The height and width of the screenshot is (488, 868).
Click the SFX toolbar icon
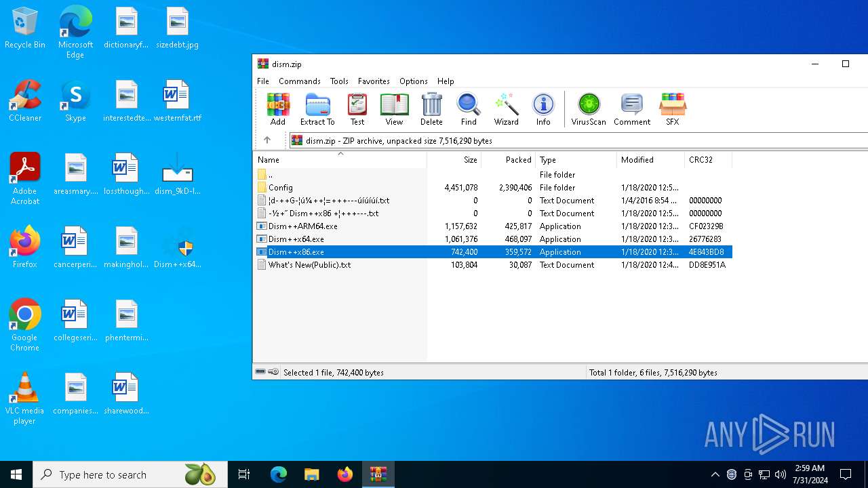coord(673,109)
